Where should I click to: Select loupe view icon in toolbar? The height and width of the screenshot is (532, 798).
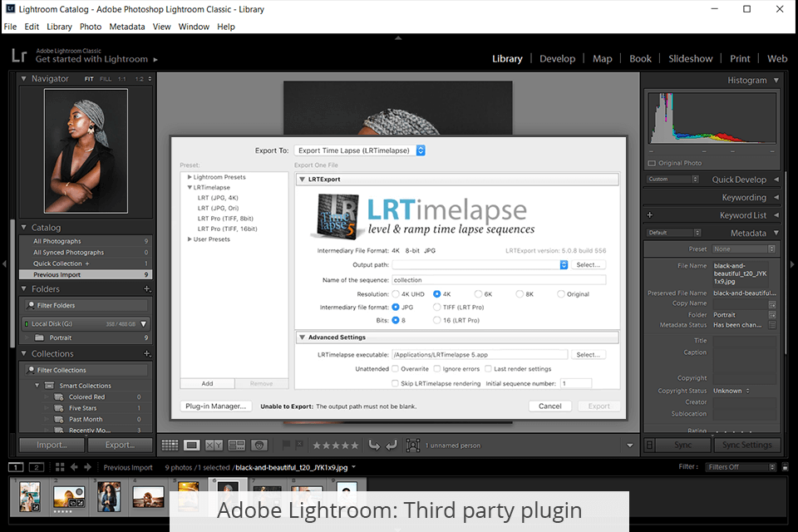[192, 446]
